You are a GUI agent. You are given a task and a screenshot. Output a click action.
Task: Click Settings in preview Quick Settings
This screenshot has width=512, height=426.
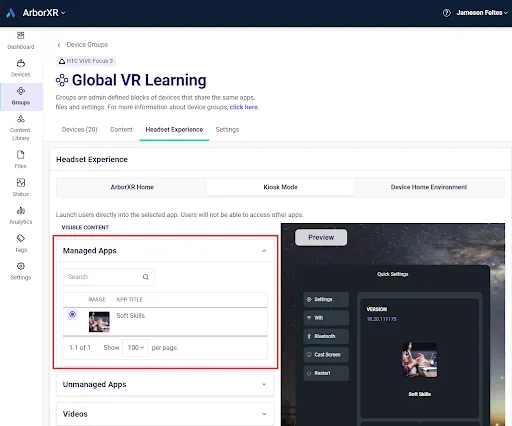[326, 299]
